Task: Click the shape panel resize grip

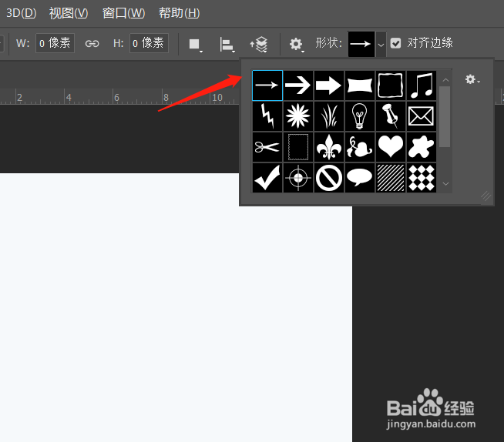Action: [486, 196]
